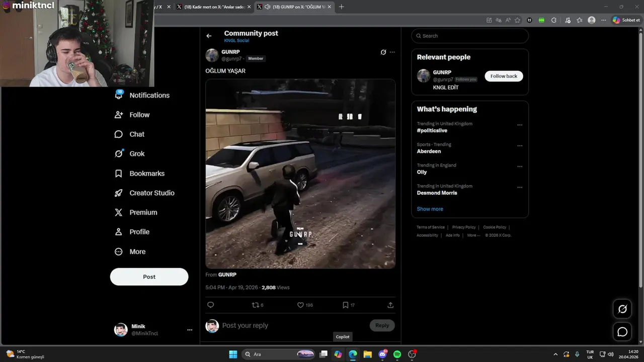The width and height of the screenshot is (644, 362).
Task: Click taskbar search box 'Ara'
Action: point(279,354)
